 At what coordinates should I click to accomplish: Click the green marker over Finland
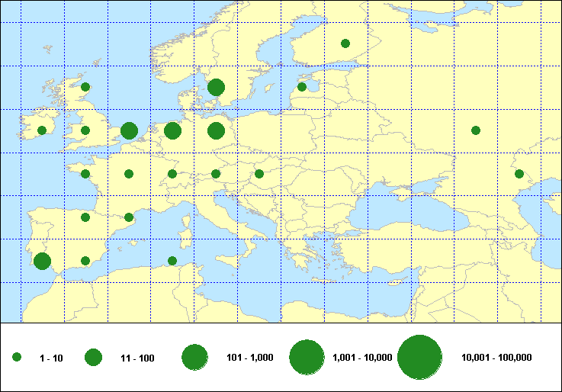(345, 43)
